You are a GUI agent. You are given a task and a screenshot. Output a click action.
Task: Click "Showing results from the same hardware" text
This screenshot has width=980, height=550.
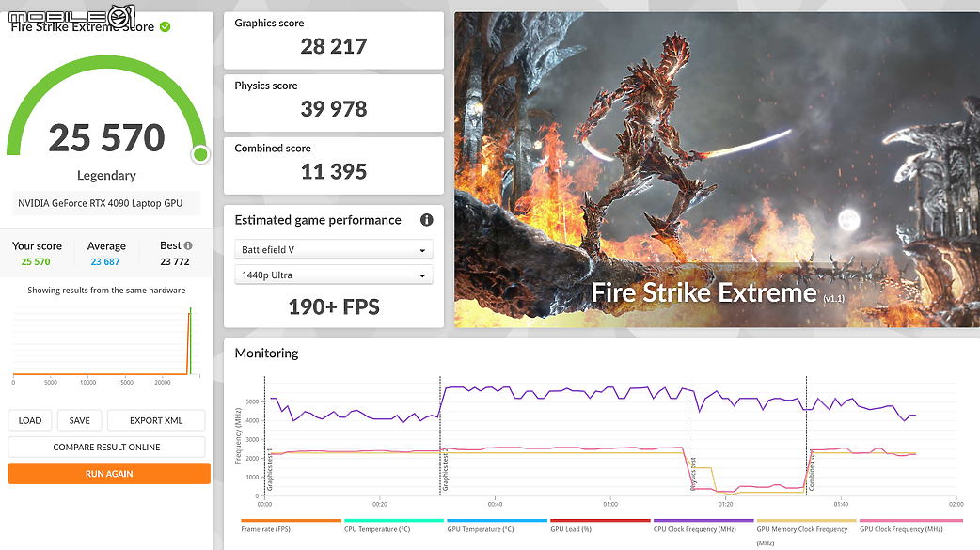tap(106, 290)
